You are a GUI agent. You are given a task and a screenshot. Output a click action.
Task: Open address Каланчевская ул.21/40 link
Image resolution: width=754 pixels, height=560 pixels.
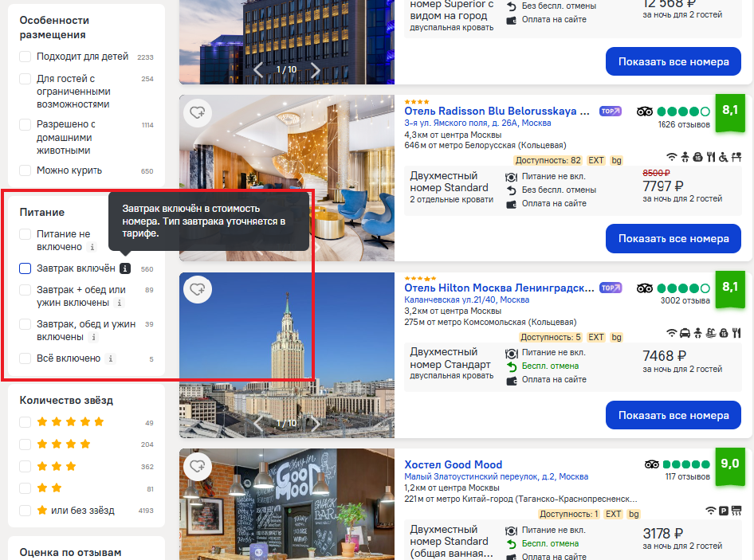click(x=466, y=300)
